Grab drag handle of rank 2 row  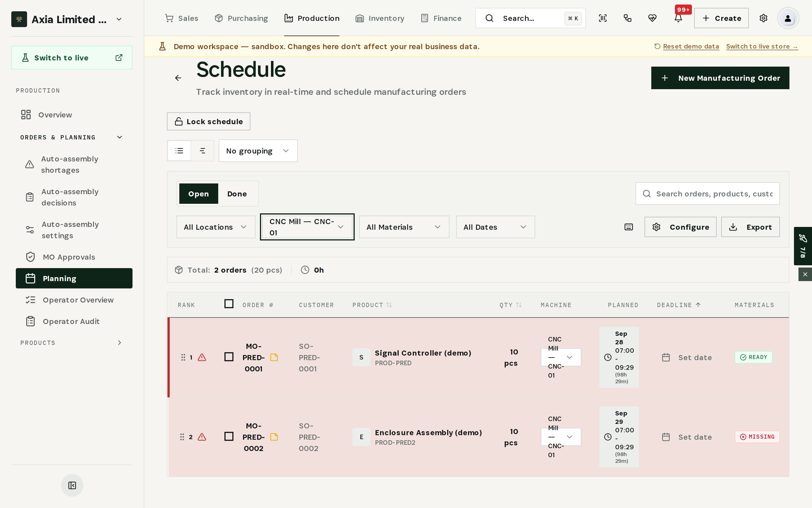click(182, 437)
